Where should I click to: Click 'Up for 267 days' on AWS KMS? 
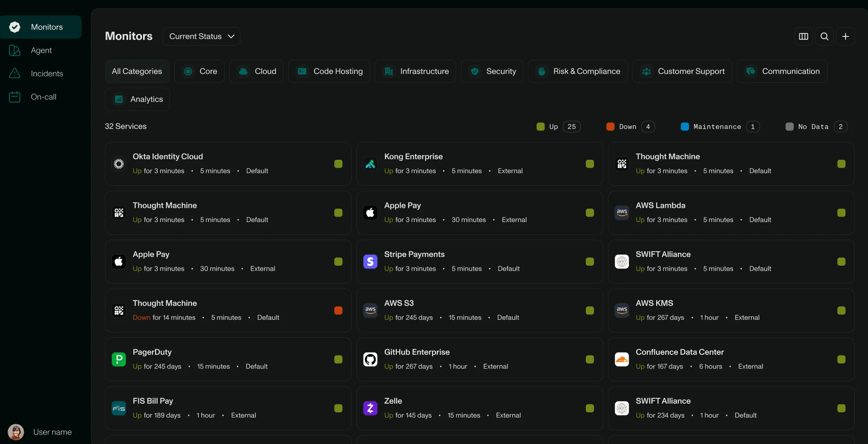pos(660,317)
